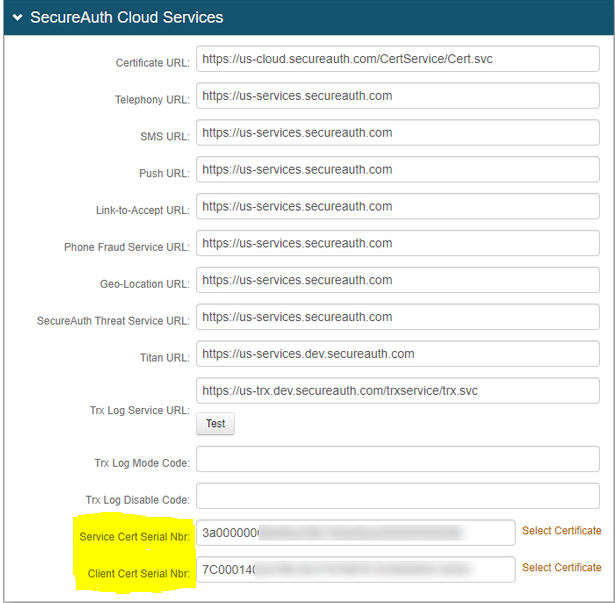Click the SecureAuth Cloud Services header title
Screen dimensions: 615x603
127,17
